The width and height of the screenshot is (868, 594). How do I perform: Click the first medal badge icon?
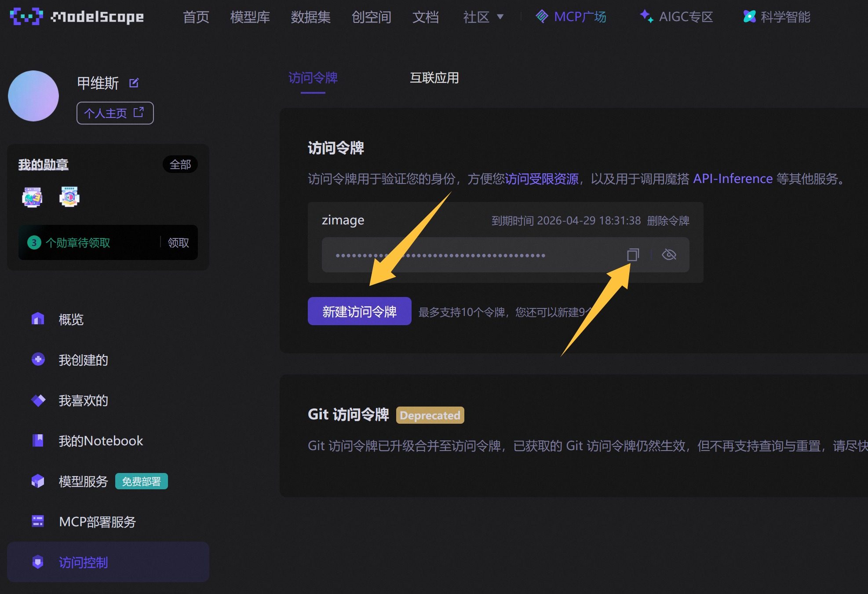(x=32, y=197)
